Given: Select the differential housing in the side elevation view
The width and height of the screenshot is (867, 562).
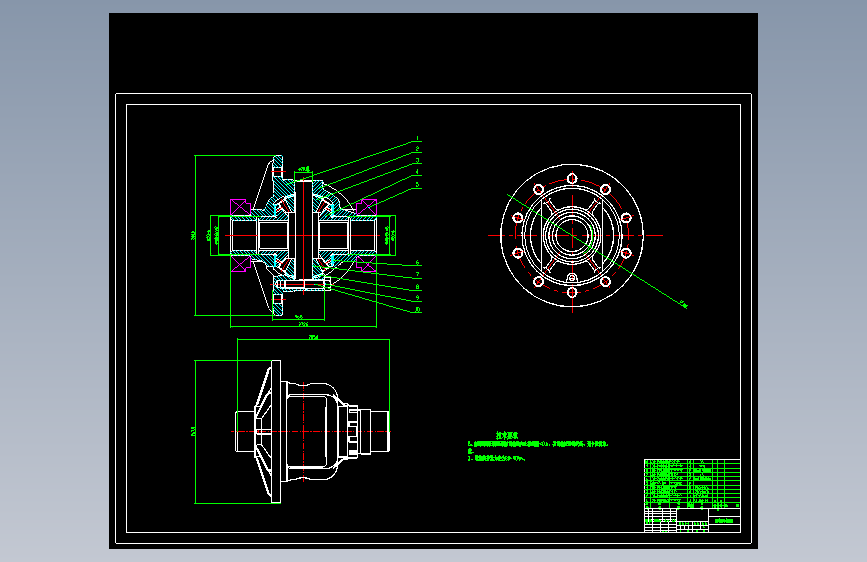Looking at the screenshot, I should 312,431.
